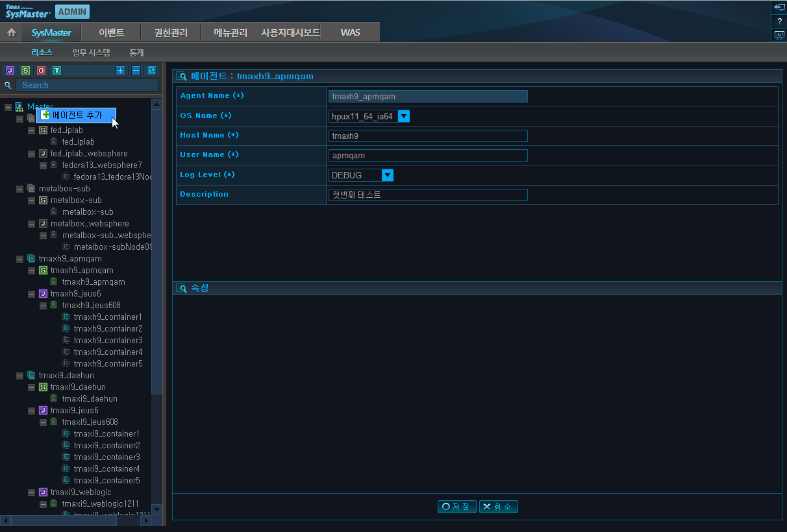Click the search magnifier icon

coord(8,85)
